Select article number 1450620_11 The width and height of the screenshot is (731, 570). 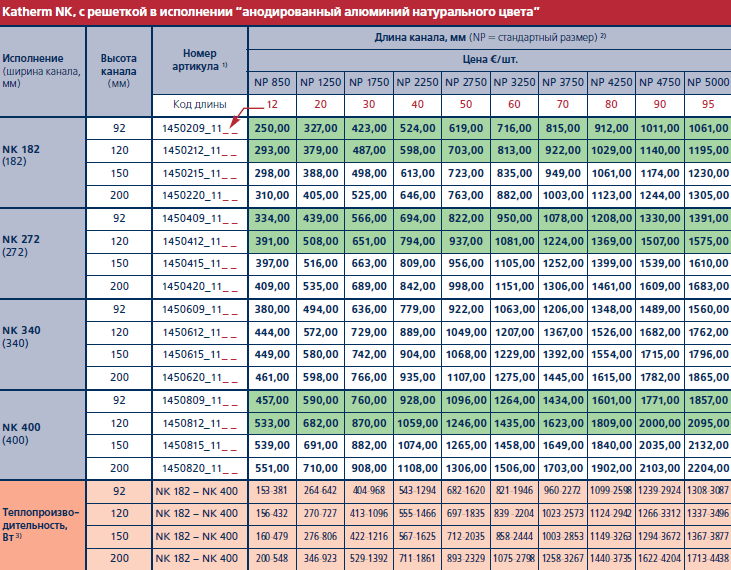coord(200,378)
